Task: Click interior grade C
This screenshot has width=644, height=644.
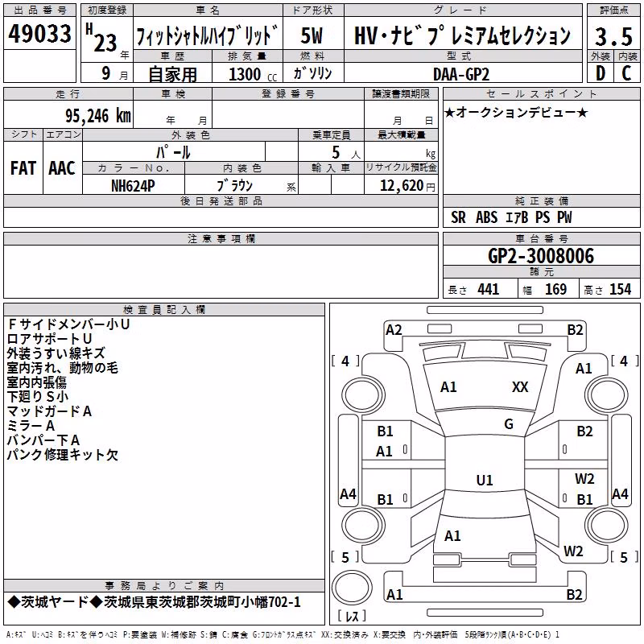Action: pyautogui.click(x=626, y=73)
